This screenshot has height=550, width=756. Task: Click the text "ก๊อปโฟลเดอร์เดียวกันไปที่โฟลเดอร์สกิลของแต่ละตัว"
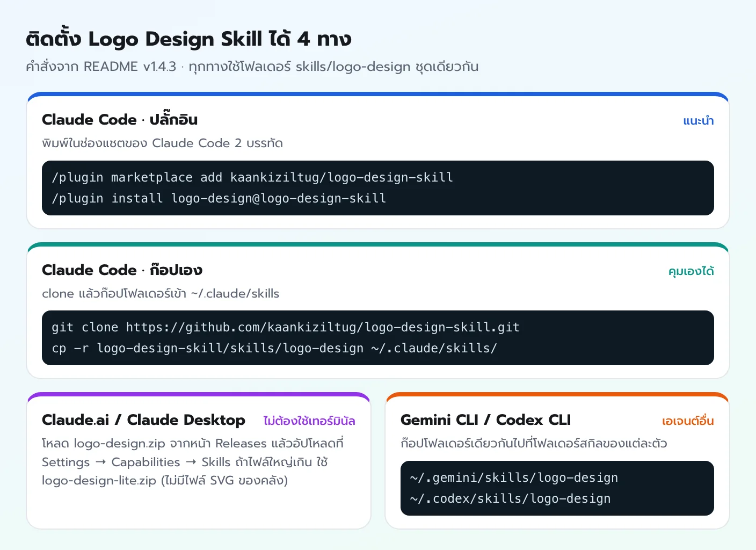[x=534, y=443]
